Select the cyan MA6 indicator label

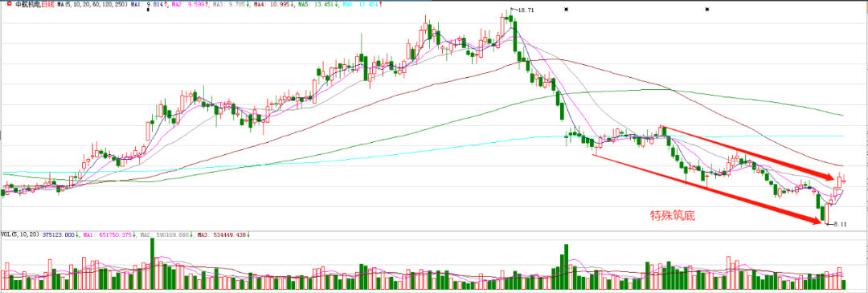point(361,5)
